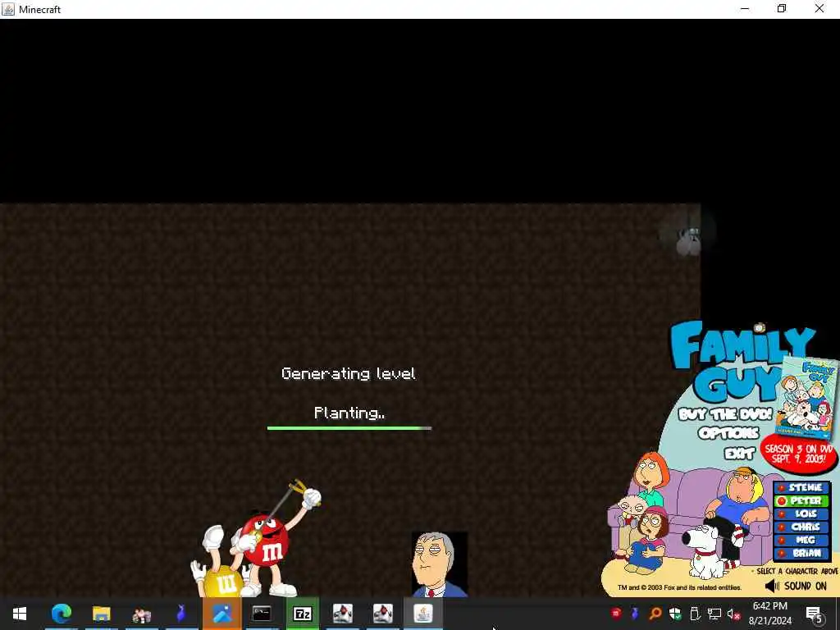Select Lois in the character list
This screenshot has width=840, height=630.
[x=801, y=514]
